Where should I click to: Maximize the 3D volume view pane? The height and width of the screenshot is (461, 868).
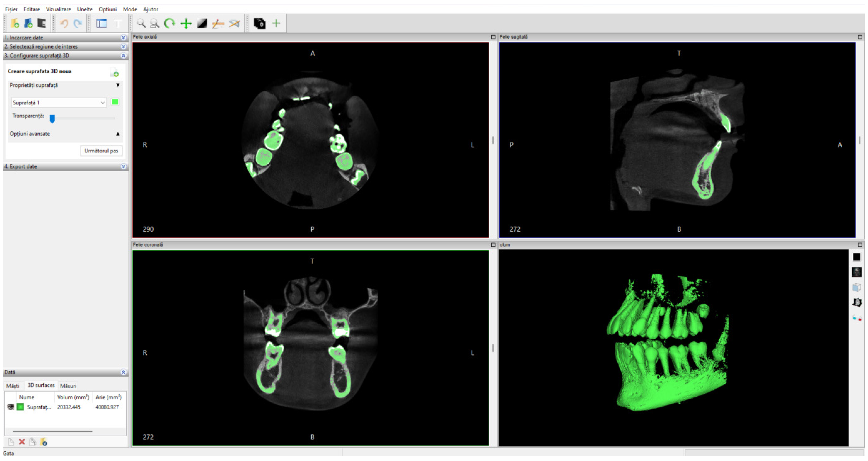(860, 245)
